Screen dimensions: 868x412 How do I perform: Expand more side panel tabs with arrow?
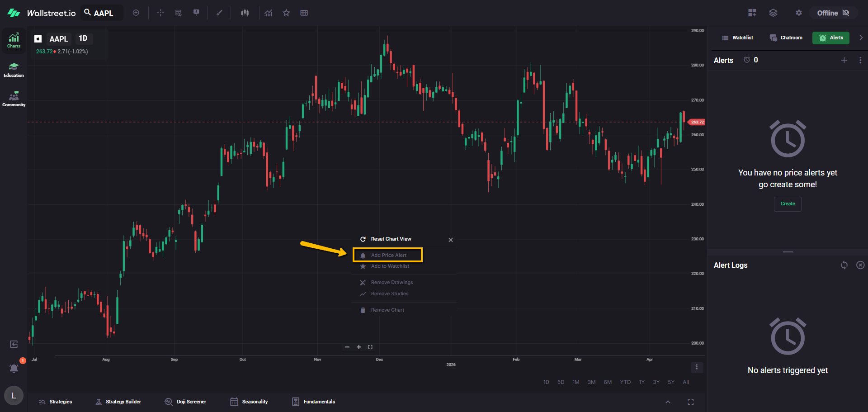click(x=861, y=38)
